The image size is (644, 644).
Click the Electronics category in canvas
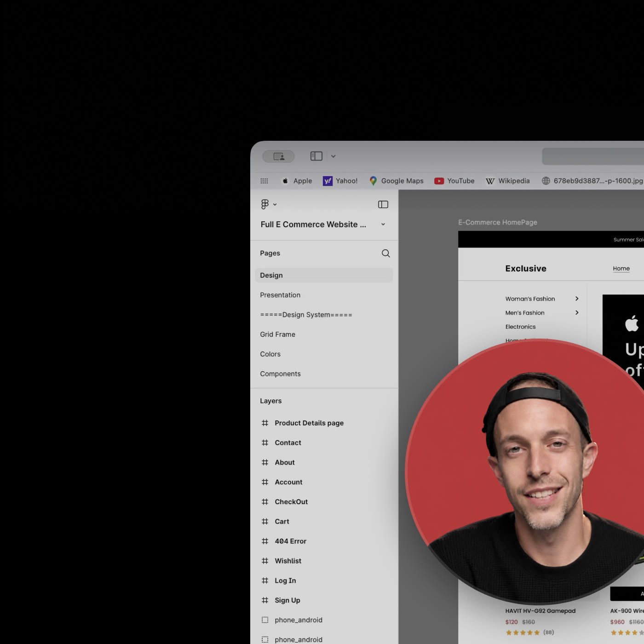pyautogui.click(x=520, y=327)
